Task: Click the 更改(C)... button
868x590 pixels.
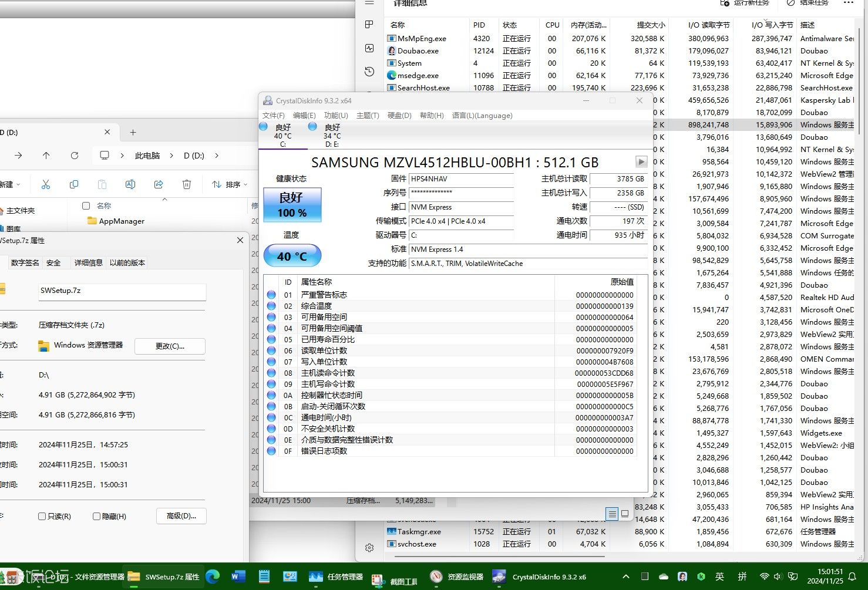Action: click(170, 346)
